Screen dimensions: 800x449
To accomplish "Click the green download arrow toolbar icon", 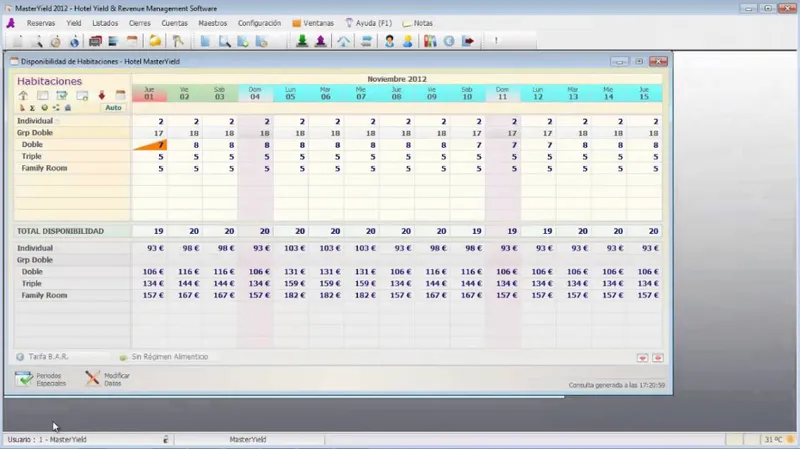I will point(302,41).
